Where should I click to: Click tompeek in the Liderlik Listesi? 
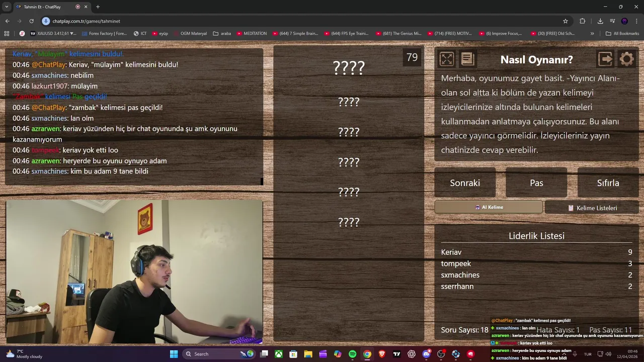click(456, 263)
